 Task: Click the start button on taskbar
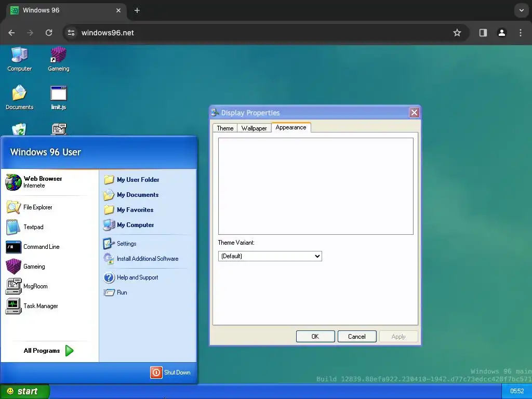[x=24, y=391]
